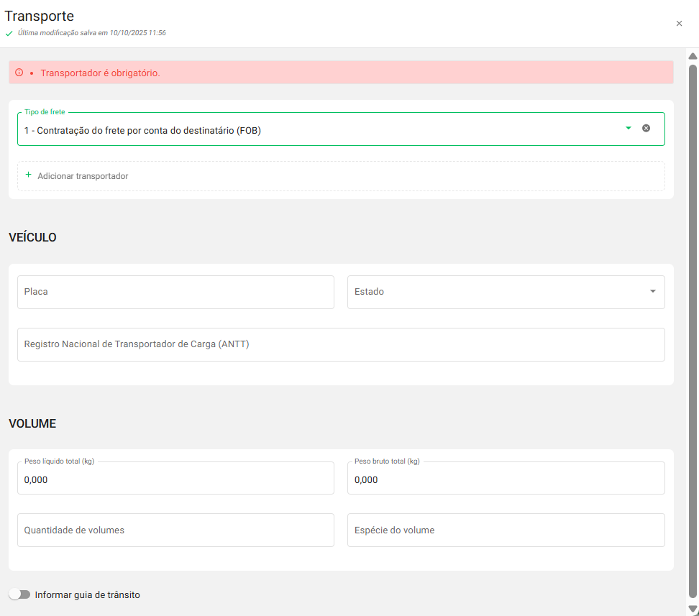The height and width of the screenshot is (616, 699).
Task: Open the Tipo de frete dropdown arrow
Action: 628,128
